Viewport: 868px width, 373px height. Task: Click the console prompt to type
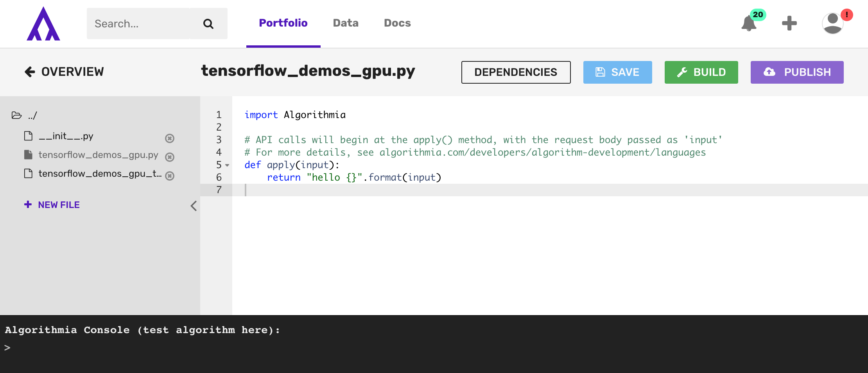pyautogui.click(x=7, y=348)
